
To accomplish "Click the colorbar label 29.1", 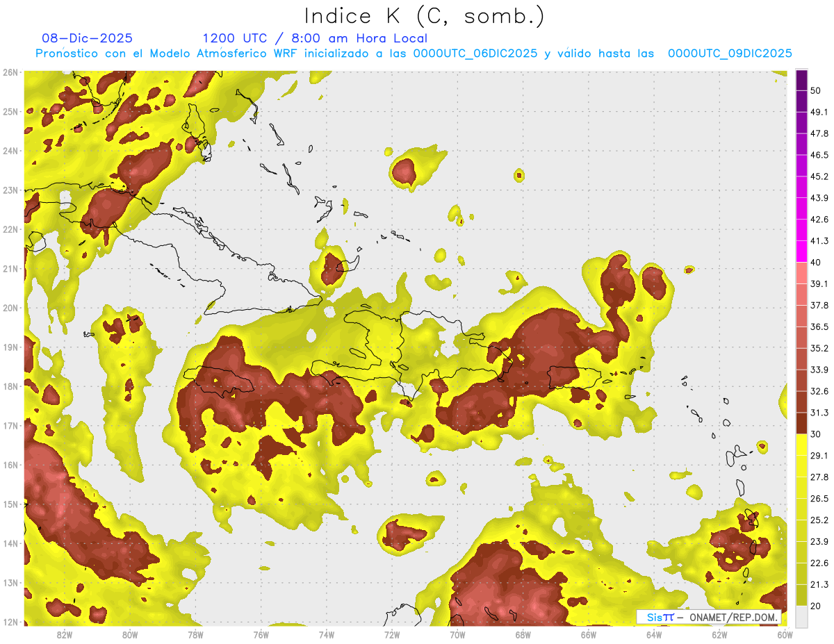I will click(819, 456).
